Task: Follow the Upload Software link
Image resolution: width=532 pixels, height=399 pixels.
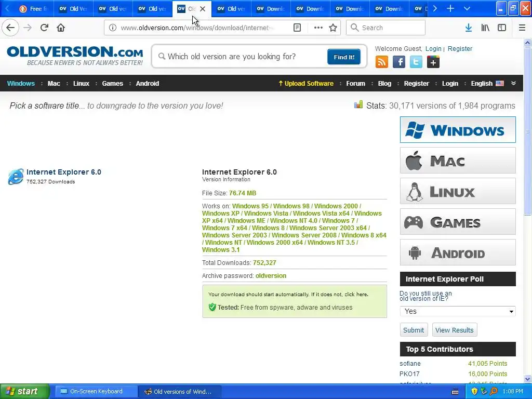Action: click(x=305, y=84)
